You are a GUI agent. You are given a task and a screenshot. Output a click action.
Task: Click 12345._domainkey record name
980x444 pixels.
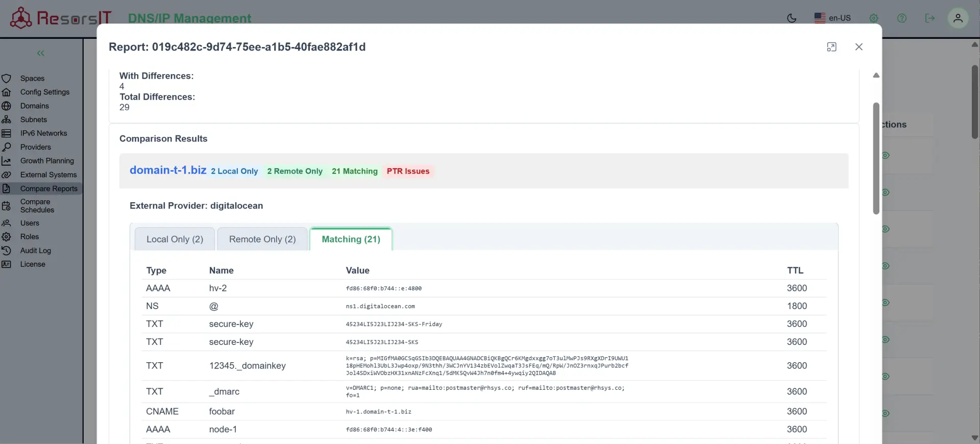pyautogui.click(x=248, y=366)
